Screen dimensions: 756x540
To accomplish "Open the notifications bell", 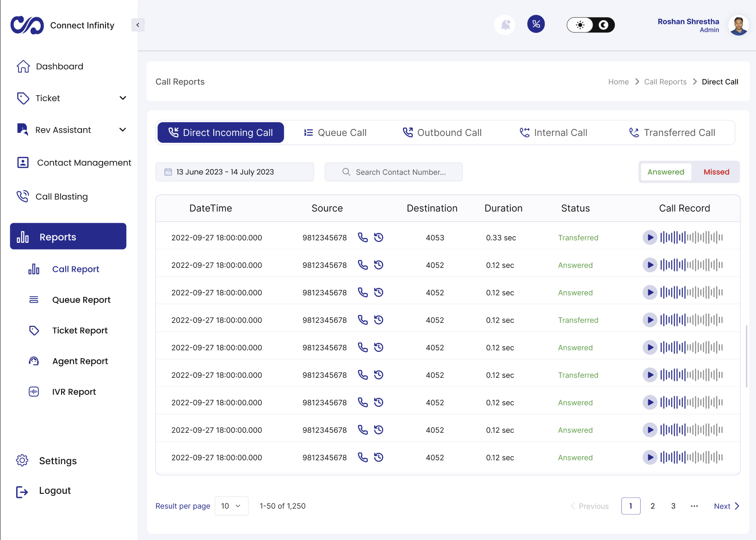I will click(x=505, y=25).
